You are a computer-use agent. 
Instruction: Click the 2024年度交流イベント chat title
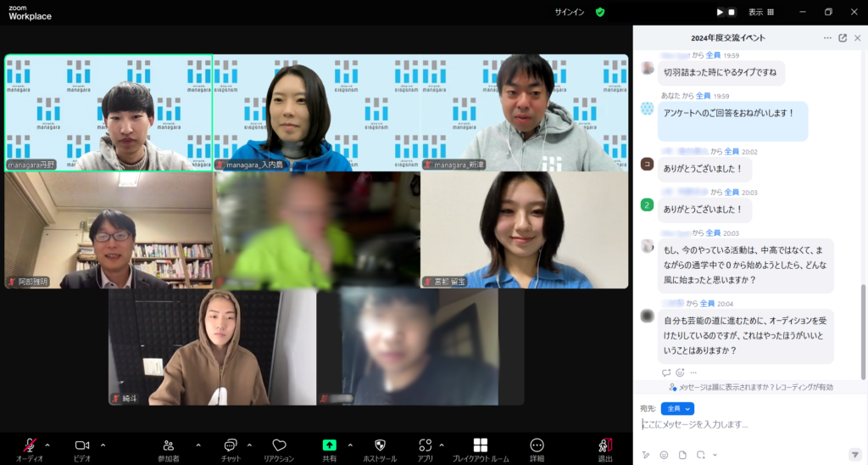(x=728, y=38)
